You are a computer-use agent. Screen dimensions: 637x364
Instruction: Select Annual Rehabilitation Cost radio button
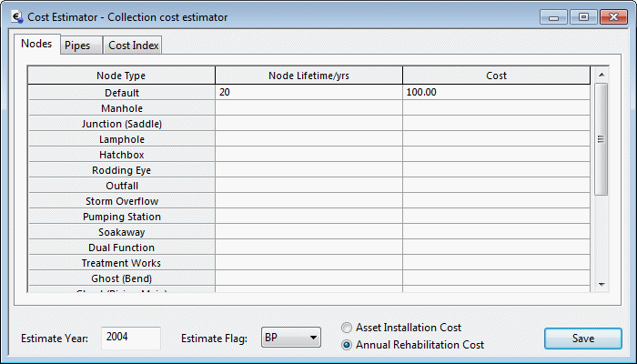pos(347,345)
